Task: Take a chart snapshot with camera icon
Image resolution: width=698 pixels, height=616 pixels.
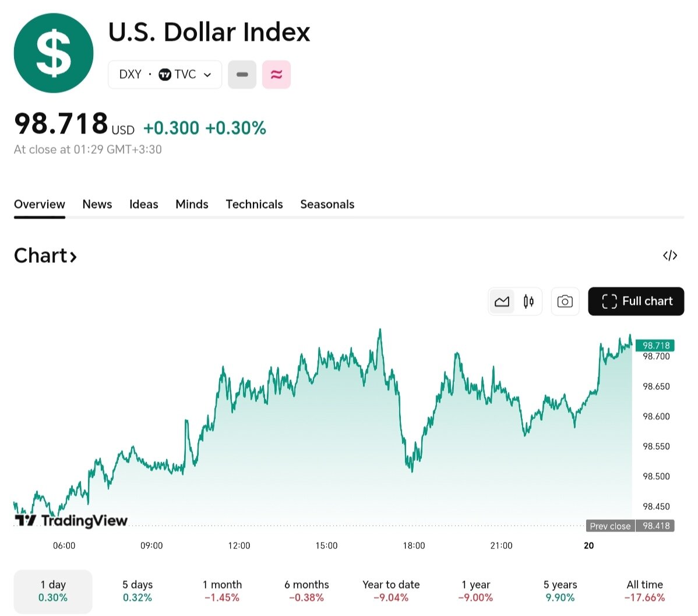Action: [565, 301]
